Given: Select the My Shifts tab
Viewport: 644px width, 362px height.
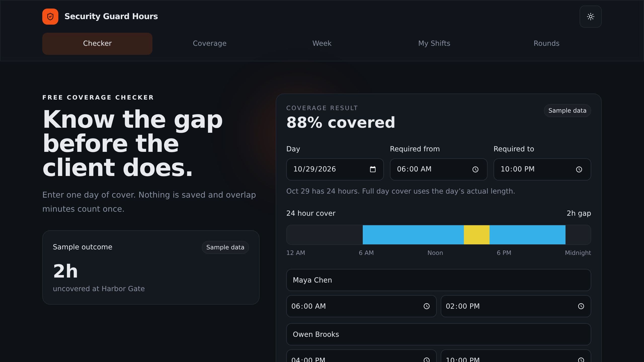Looking at the screenshot, I should click(434, 43).
